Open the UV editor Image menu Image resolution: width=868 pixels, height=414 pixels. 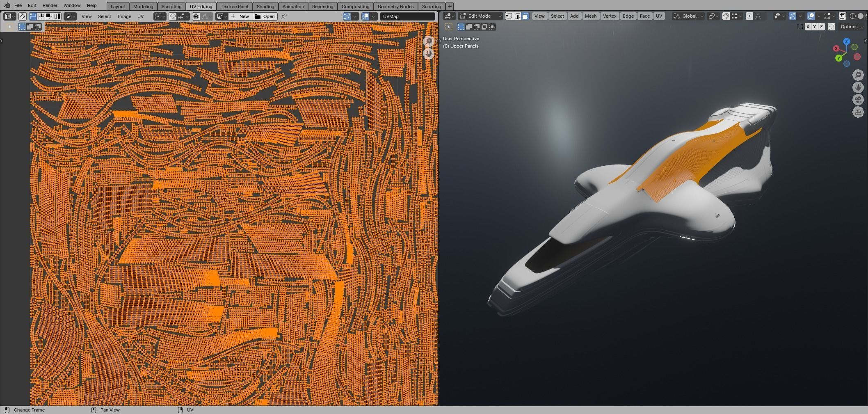(x=124, y=16)
